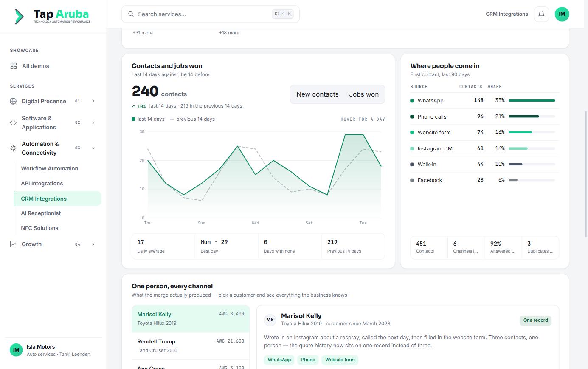Screen dimensions: 588x369
Task: Switch chart to Jobs won
Action: (x=364, y=94)
